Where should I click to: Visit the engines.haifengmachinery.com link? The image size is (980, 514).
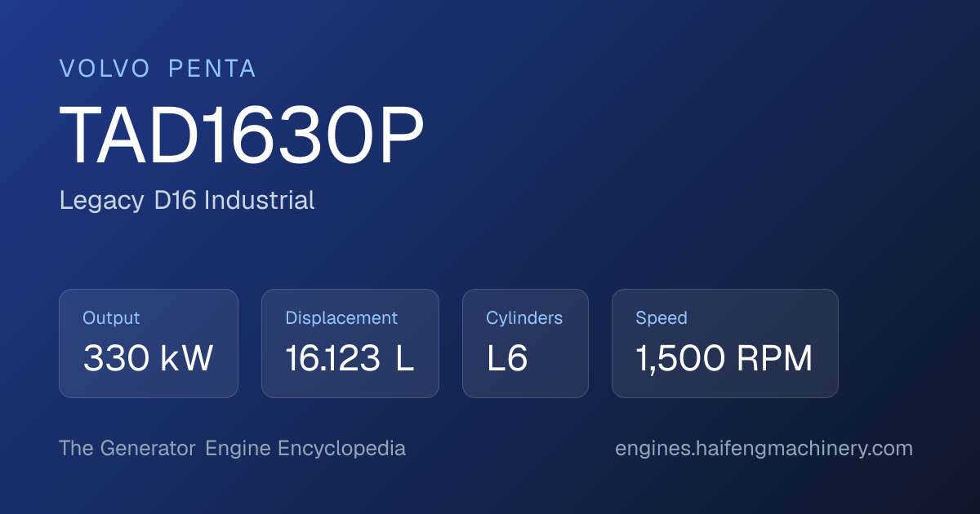(x=764, y=449)
